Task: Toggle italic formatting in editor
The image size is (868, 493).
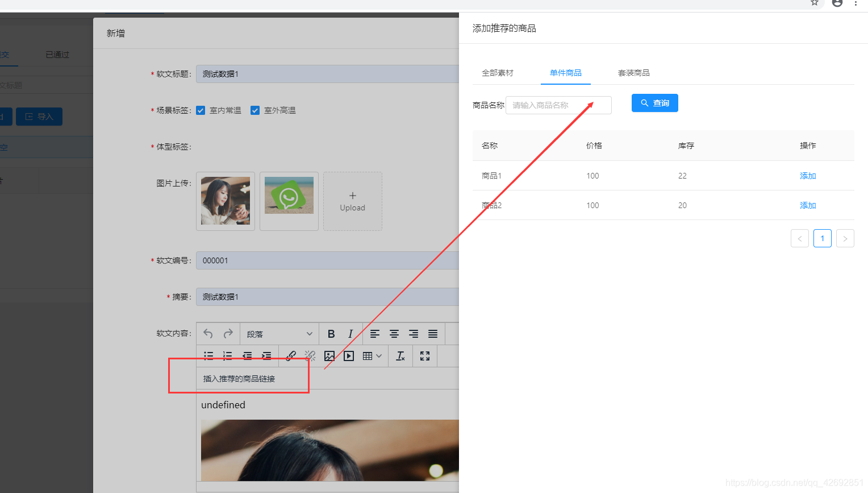Action: point(350,334)
